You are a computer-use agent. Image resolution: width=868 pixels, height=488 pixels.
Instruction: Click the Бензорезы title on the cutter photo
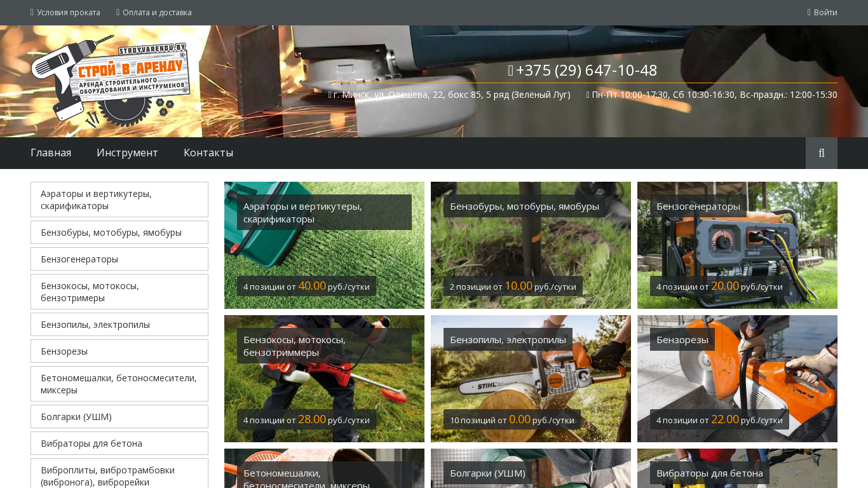[x=682, y=339]
